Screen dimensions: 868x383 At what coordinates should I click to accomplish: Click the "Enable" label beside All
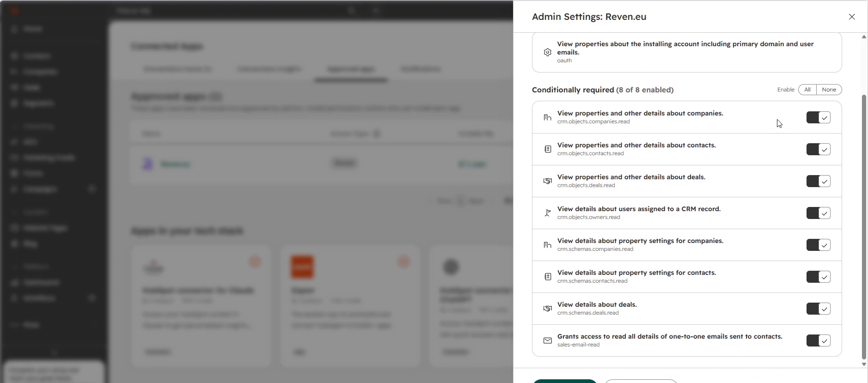[x=786, y=90]
